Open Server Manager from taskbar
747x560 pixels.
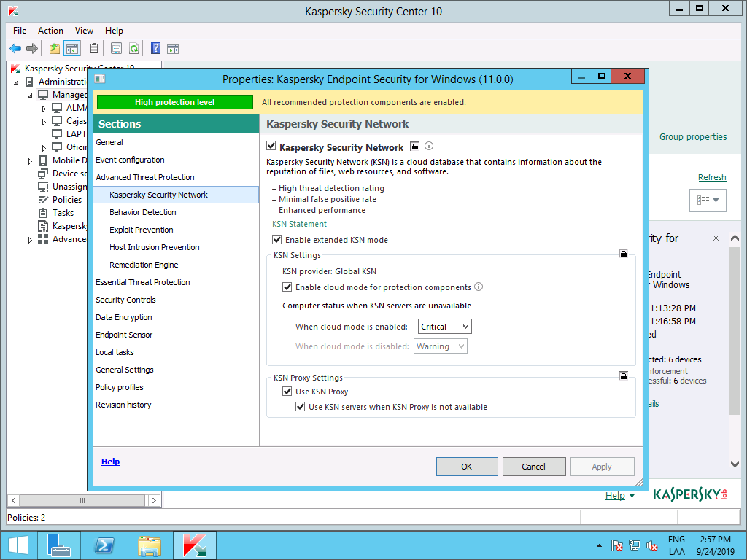coord(60,545)
